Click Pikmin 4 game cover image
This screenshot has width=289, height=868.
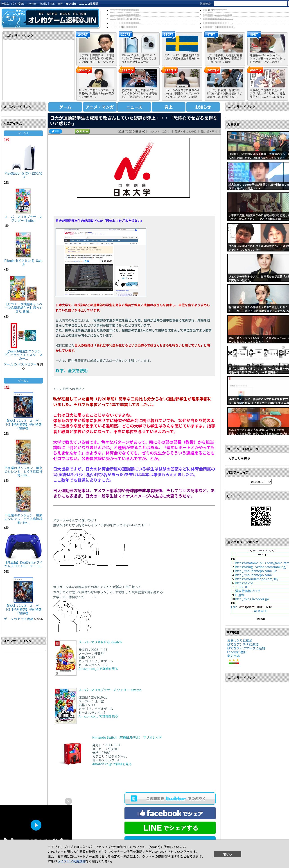click(23, 245)
